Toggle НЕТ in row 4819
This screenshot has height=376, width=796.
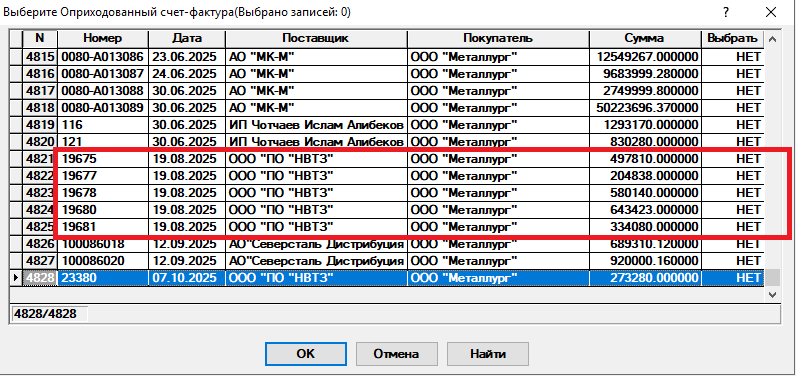click(733, 125)
